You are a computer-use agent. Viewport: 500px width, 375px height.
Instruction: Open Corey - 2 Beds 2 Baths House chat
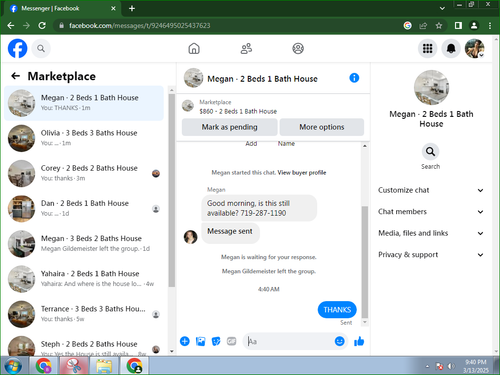point(84,173)
